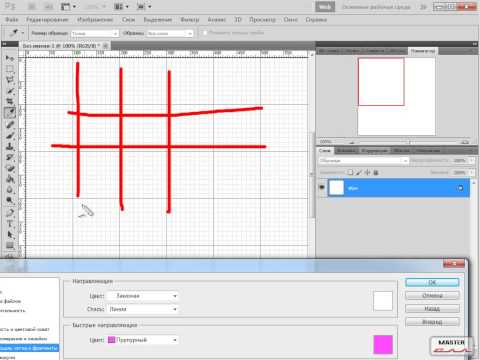Viewport: 480px width, 360px height.
Task: Click the Фон layer thumbnail
Action: tap(336, 188)
